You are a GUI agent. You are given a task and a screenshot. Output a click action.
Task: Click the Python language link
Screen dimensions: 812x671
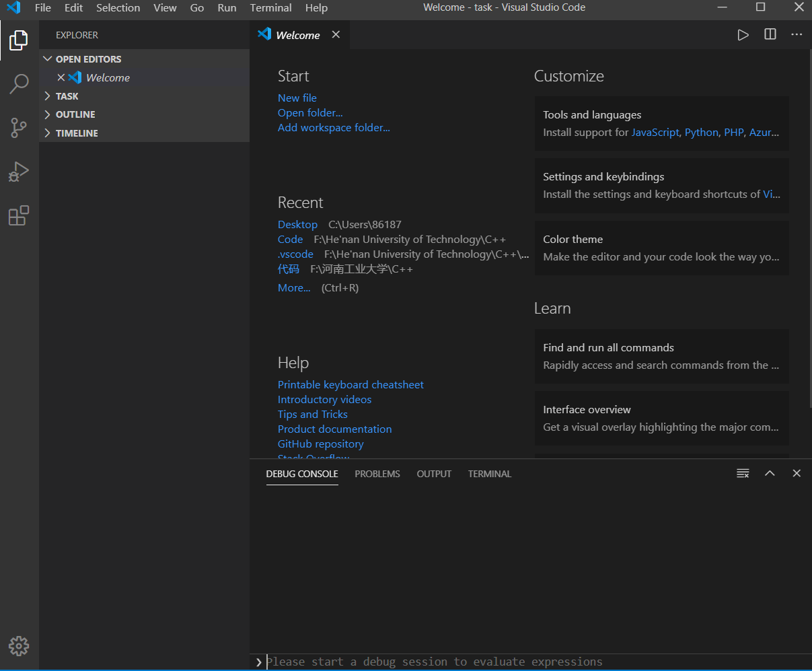pyautogui.click(x=702, y=133)
